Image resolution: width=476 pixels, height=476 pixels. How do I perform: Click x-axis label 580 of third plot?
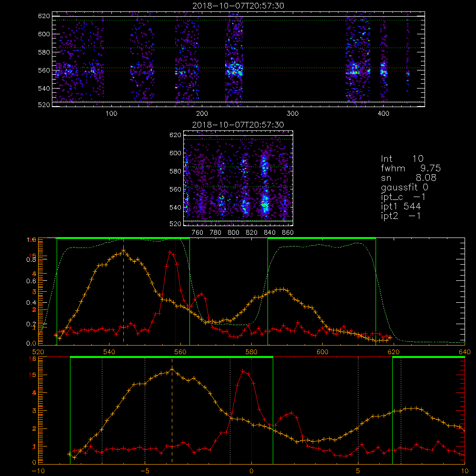click(252, 352)
